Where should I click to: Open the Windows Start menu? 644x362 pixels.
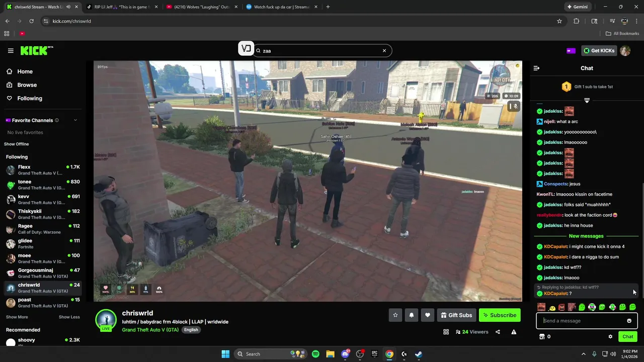tap(225, 354)
